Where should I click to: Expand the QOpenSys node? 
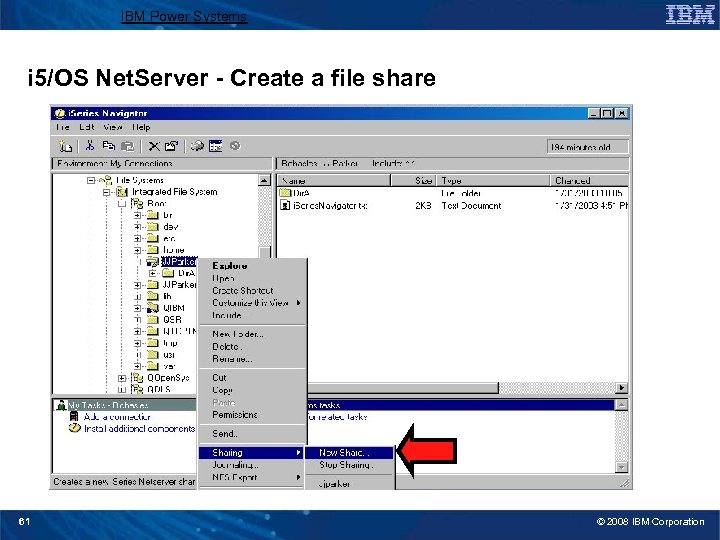tap(122, 378)
